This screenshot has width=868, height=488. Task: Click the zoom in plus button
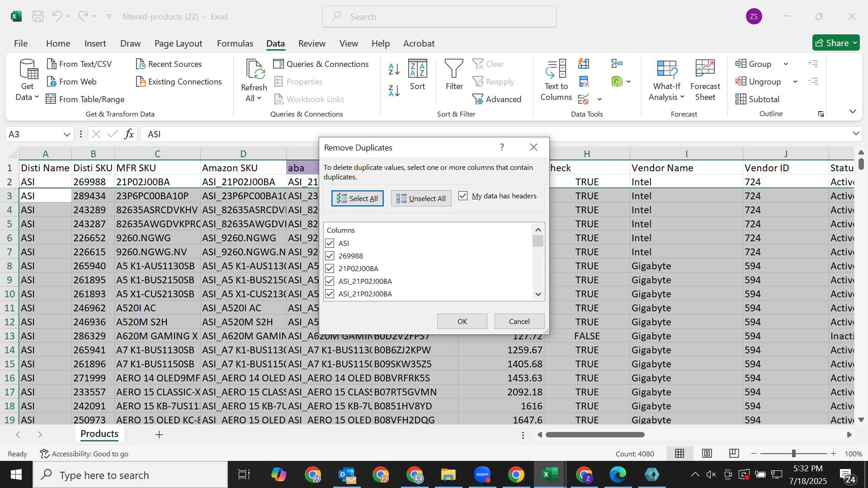(833, 453)
